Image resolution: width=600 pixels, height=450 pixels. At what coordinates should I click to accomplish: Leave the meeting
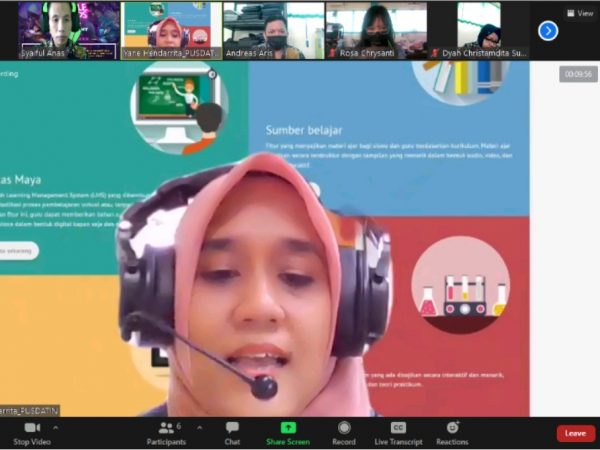tap(576, 434)
